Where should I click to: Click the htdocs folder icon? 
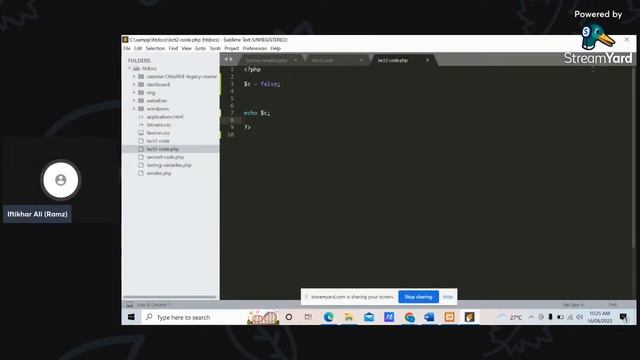[137, 68]
